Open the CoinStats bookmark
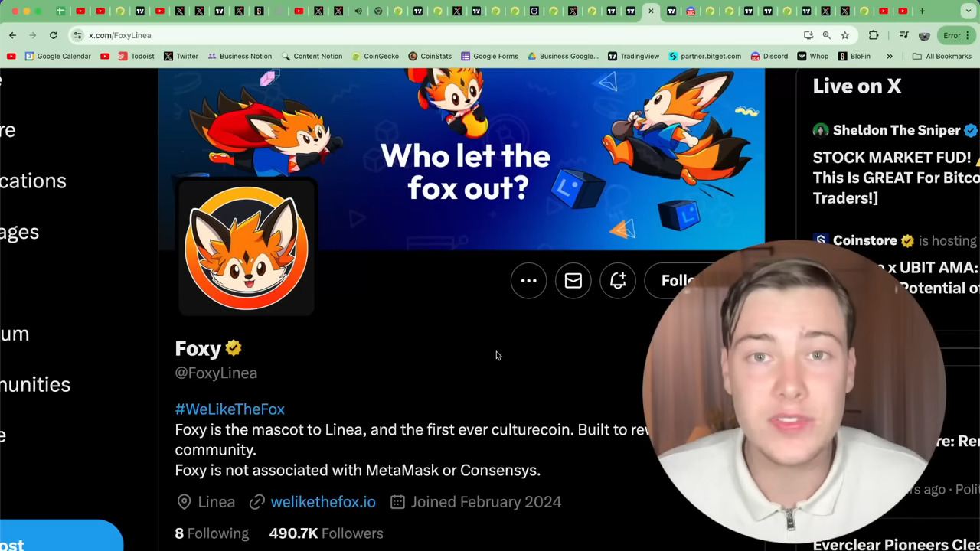The height and width of the screenshot is (551, 980). click(x=430, y=56)
